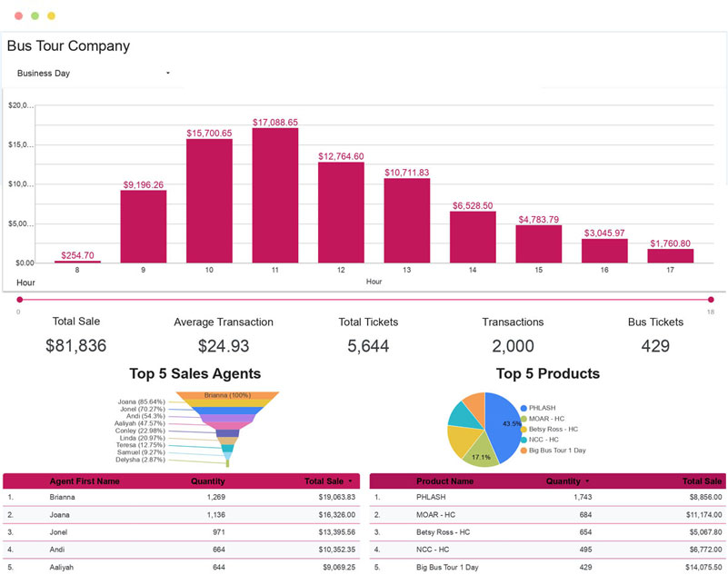Click sort arrow on agents' Total Sale column
Screen dimensions: 728x575
(351, 481)
